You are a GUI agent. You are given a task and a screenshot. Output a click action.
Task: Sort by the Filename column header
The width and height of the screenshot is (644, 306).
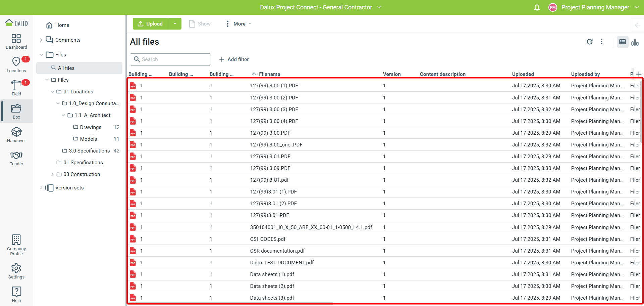pos(269,74)
